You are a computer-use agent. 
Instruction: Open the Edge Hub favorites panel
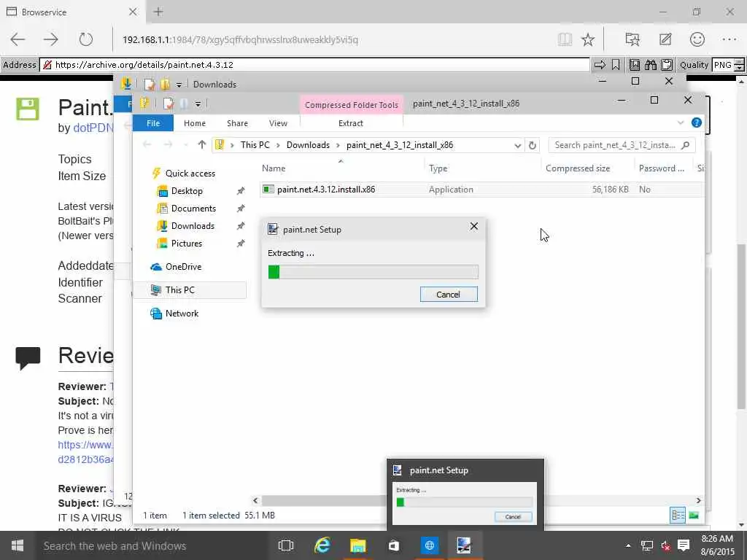(632, 39)
